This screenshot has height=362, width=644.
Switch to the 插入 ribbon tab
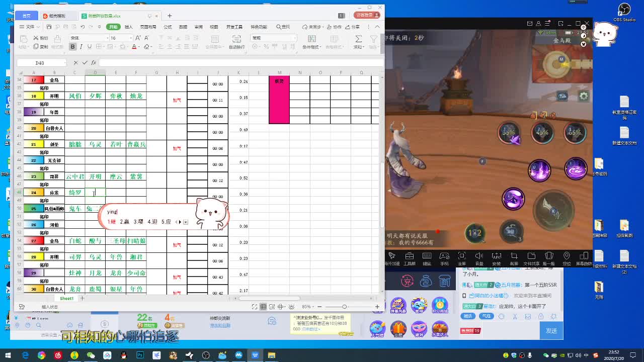pos(129,27)
